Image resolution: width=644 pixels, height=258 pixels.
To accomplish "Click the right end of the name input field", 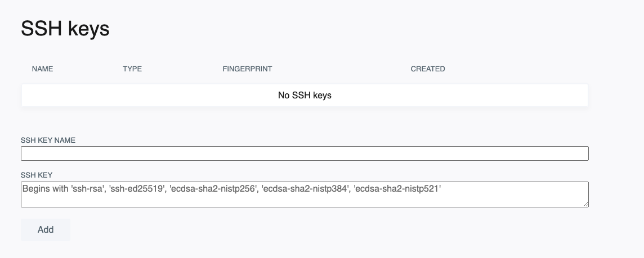I will (580, 153).
